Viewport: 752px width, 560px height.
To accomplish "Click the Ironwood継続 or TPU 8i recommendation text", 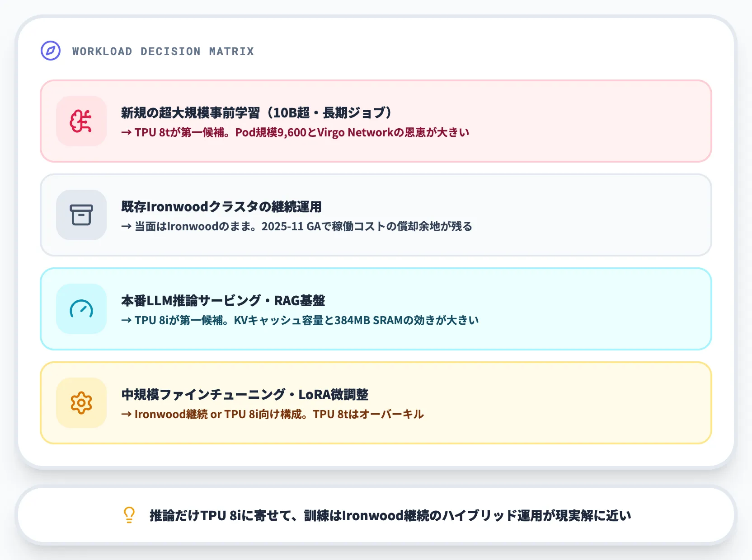I will pos(272,414).
